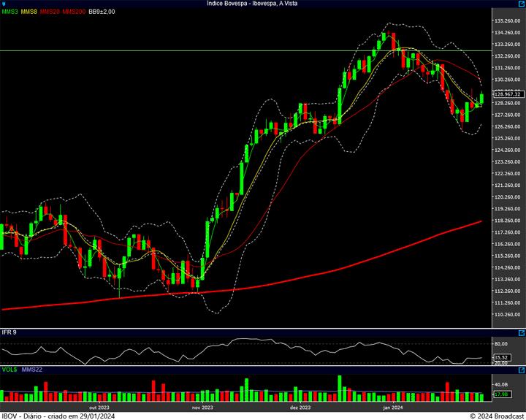This screenshot has width=526, height=420.
Task: Click the thick red MMS200 line
Action: [292, 279]
